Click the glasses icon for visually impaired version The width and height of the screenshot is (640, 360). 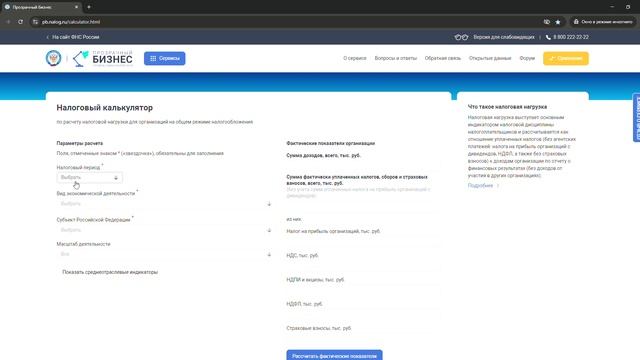pos(461,37)
